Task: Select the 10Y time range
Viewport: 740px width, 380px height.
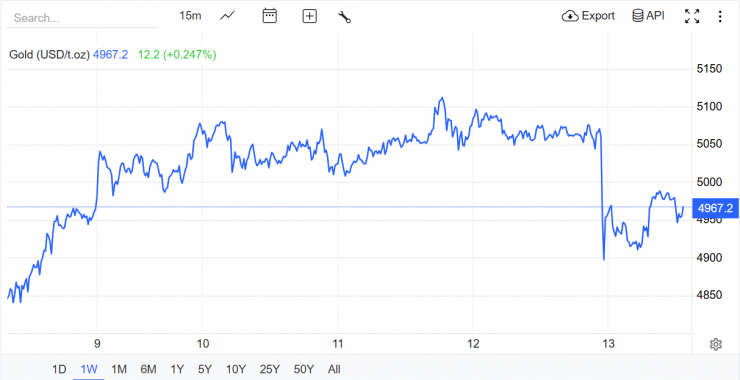Action: pyautogui.click(x=235, y=369)
